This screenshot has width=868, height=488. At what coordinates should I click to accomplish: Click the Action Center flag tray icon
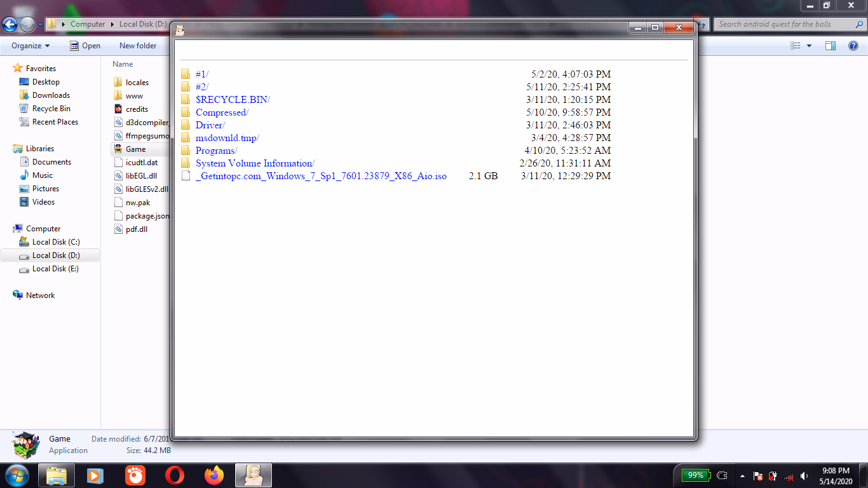coord(757,475)
